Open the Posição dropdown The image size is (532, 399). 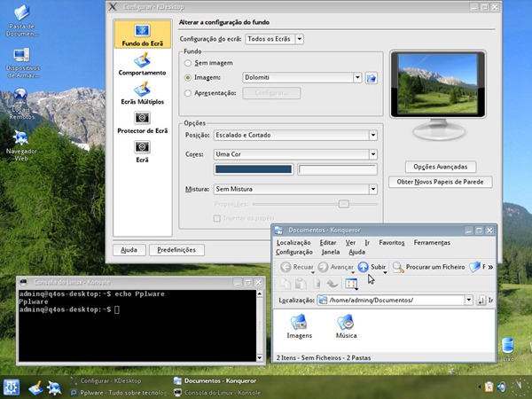click(295, 135)
